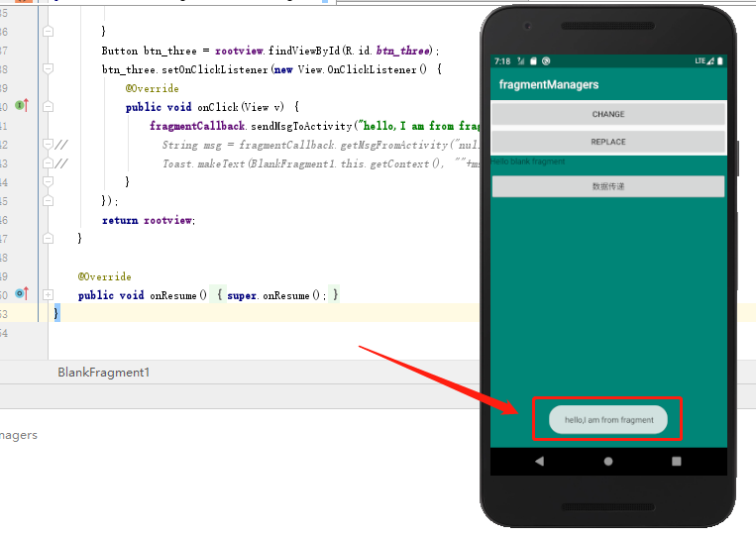Click the fold marker at the top closing brace
Viewport: 756px width, 539px height.
coord(49,32)
